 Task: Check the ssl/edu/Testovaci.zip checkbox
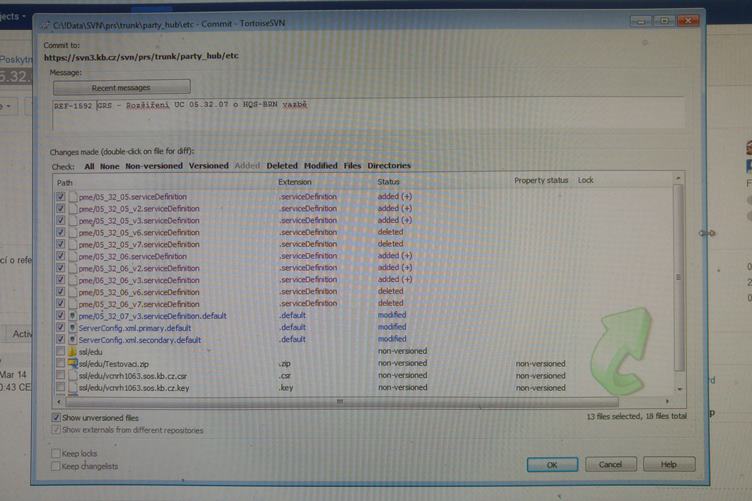(60, 363)
